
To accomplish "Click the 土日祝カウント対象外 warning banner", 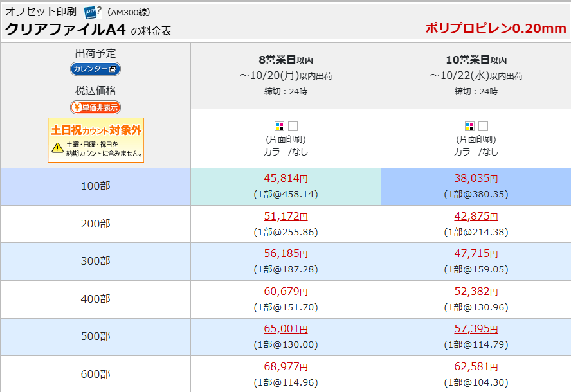I will coord(96,139).
